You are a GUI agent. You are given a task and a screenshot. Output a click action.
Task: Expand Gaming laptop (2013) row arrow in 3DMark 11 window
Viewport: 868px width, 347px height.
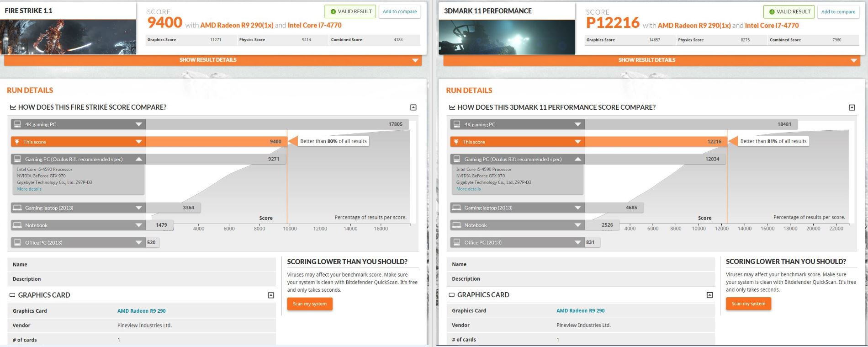click(x=578, y=208)
